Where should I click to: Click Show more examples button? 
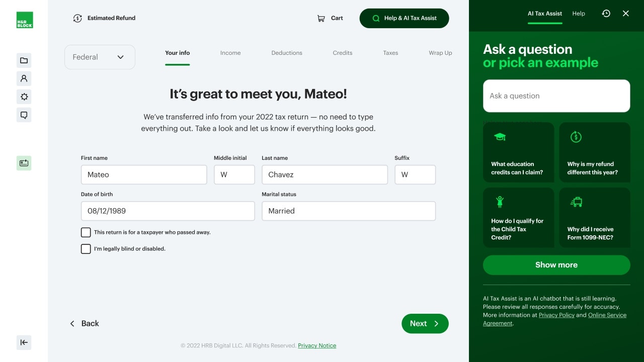click(x=556, y=265)
